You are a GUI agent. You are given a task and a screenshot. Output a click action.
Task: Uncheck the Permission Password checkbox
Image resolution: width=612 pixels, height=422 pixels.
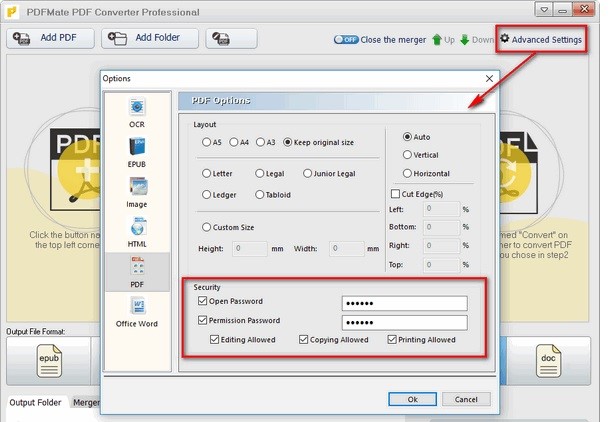(203, 320)
